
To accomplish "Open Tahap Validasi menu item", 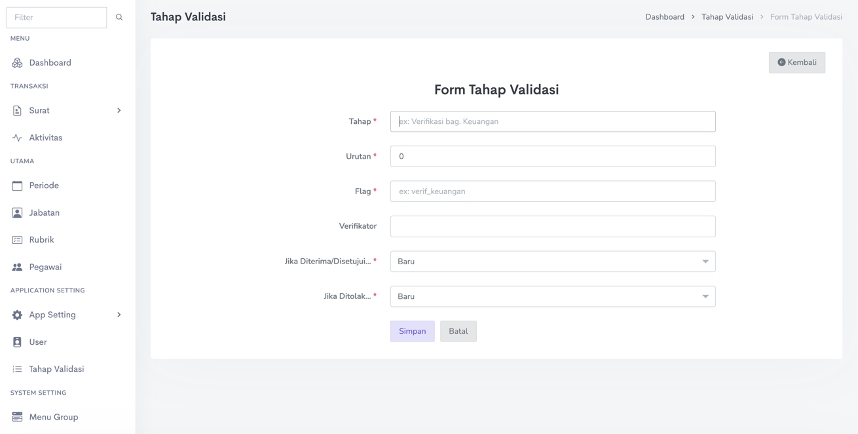I will [x=62, y=369].
